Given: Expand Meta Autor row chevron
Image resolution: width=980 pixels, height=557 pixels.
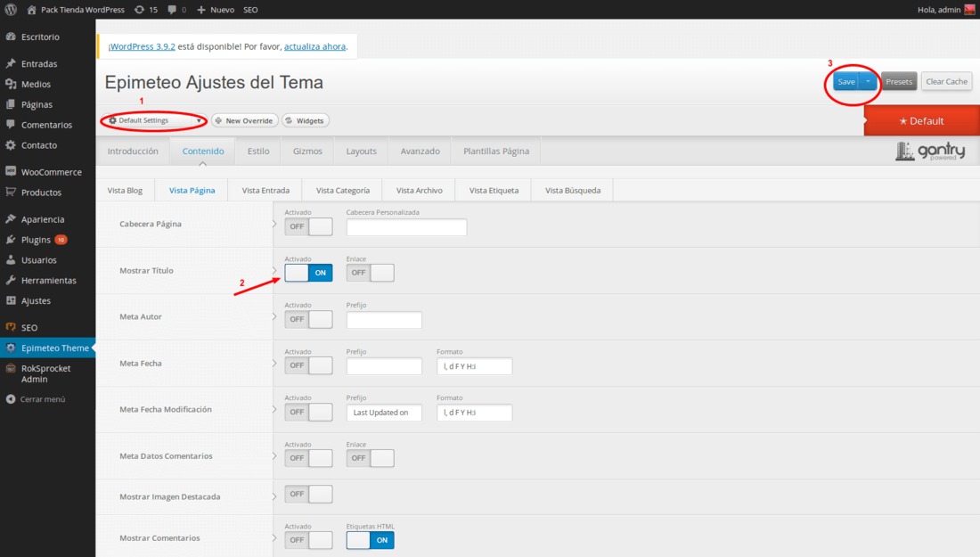Looking at the screenshot, I should (x=274, y=317).
